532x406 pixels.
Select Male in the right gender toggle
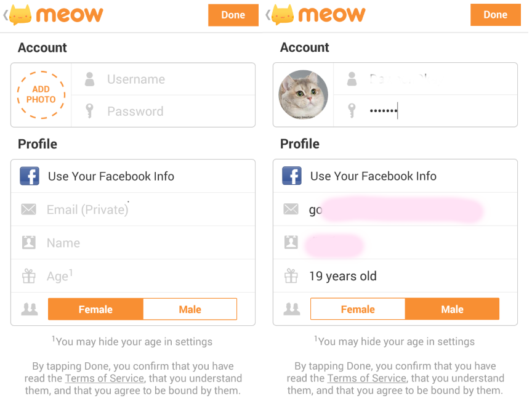click(x=452, y=309)
